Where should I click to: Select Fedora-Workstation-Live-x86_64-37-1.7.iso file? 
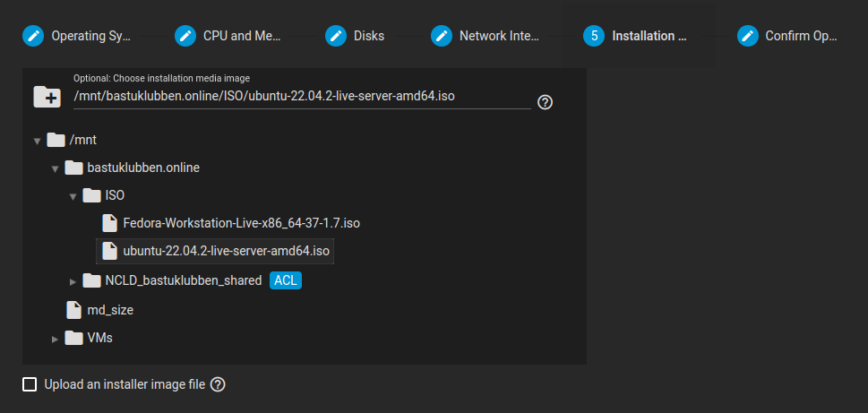tap(242, 224)
